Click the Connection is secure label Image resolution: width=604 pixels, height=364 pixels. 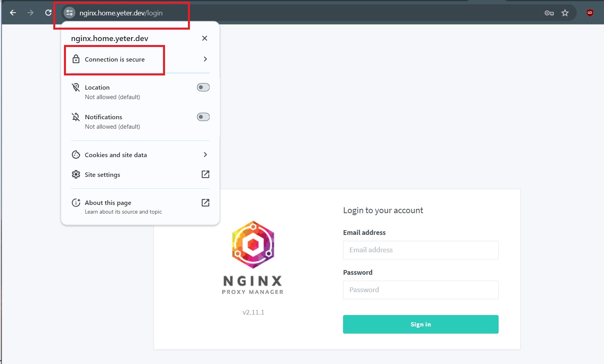tap(114, 59)
